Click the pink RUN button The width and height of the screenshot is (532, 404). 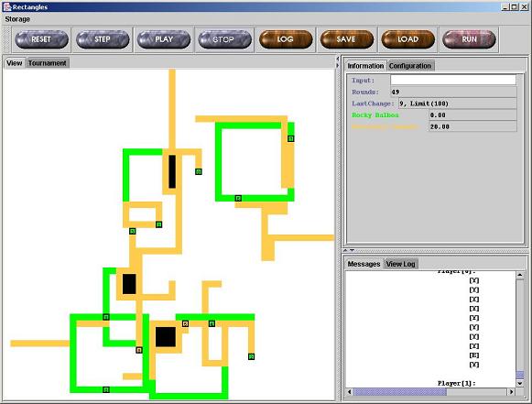click(x=469, y=39)
